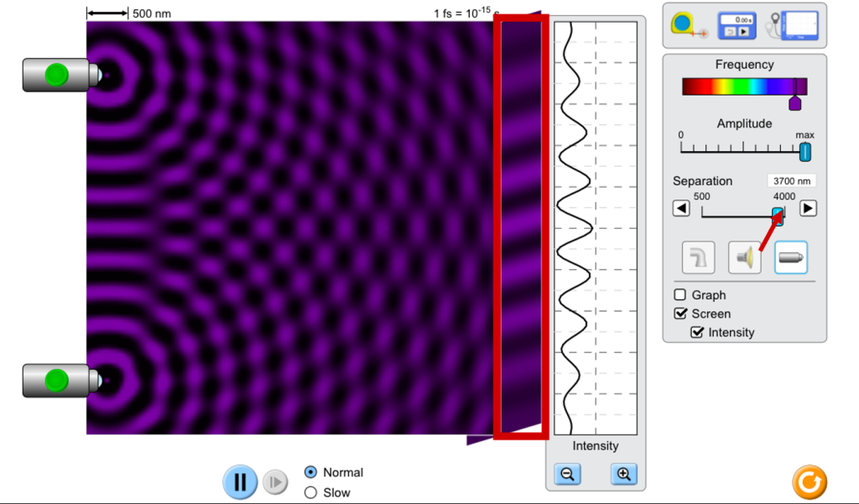Select the light laser source
This screenshot has width=859, height=504.
[791, 257]
